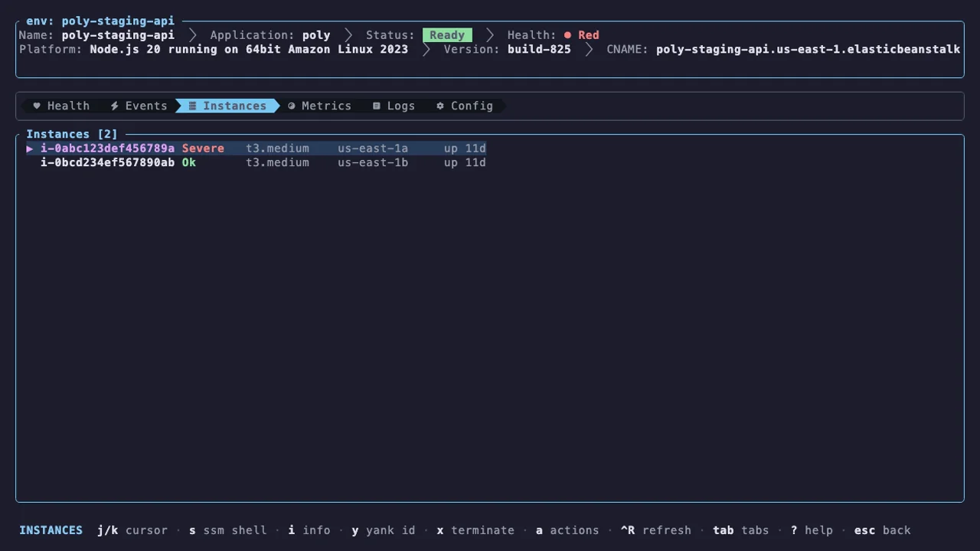980x551 pixels.
Task: Select instance i-0abc123def456789a
Action: (256, 148)
